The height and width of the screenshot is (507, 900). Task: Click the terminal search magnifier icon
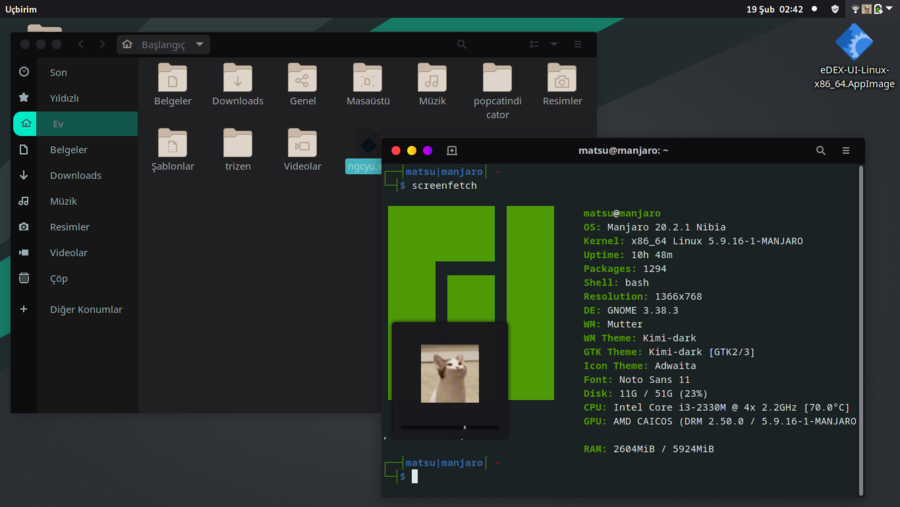coord(820,151)
